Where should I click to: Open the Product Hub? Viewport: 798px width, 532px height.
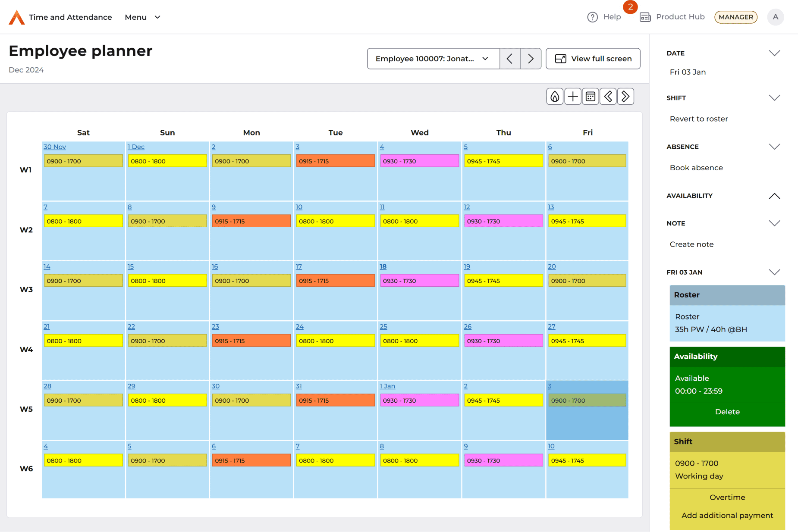point(672,17)
